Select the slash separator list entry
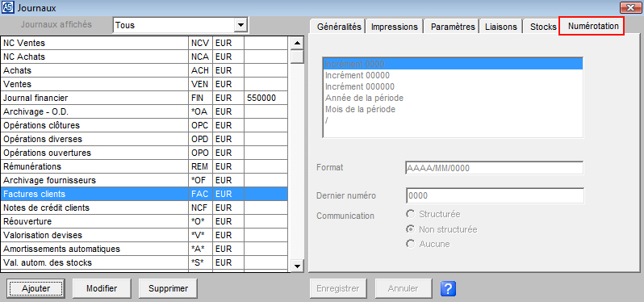This screenshot has height=302, width=644. pos(453,121)
